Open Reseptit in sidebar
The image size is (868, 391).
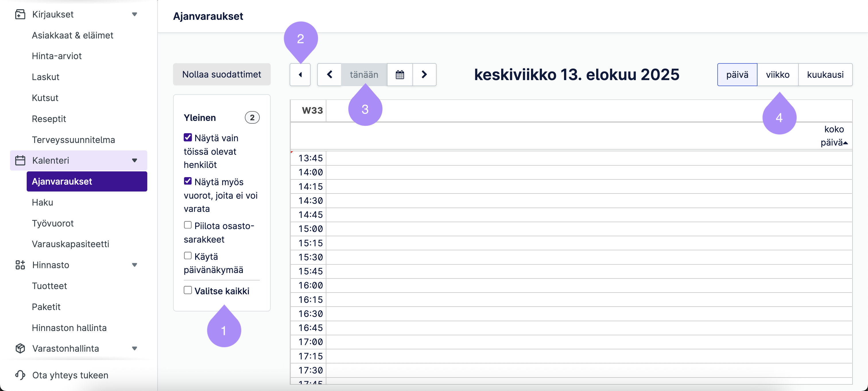[x=49, y=119]
